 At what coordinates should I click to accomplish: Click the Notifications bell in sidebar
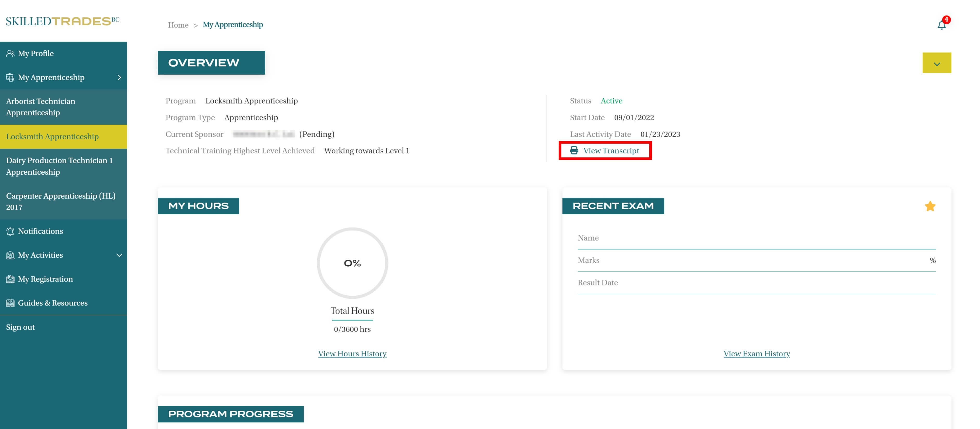10,231
